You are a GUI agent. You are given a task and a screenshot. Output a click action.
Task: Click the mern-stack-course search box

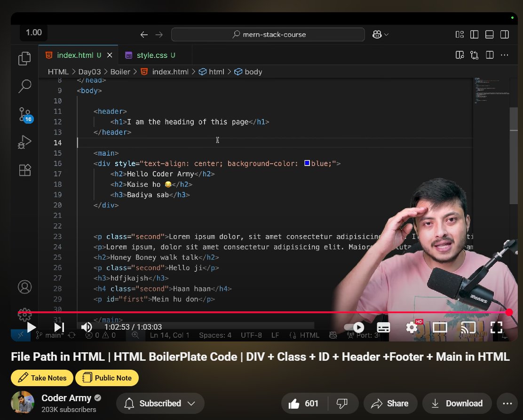(x=268, y=35)
